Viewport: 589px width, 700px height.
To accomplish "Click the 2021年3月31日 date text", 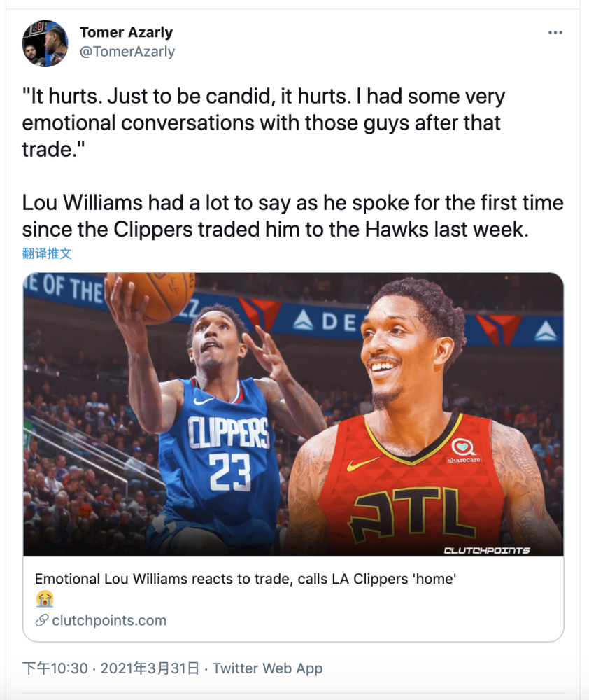I will coord(150,668).
